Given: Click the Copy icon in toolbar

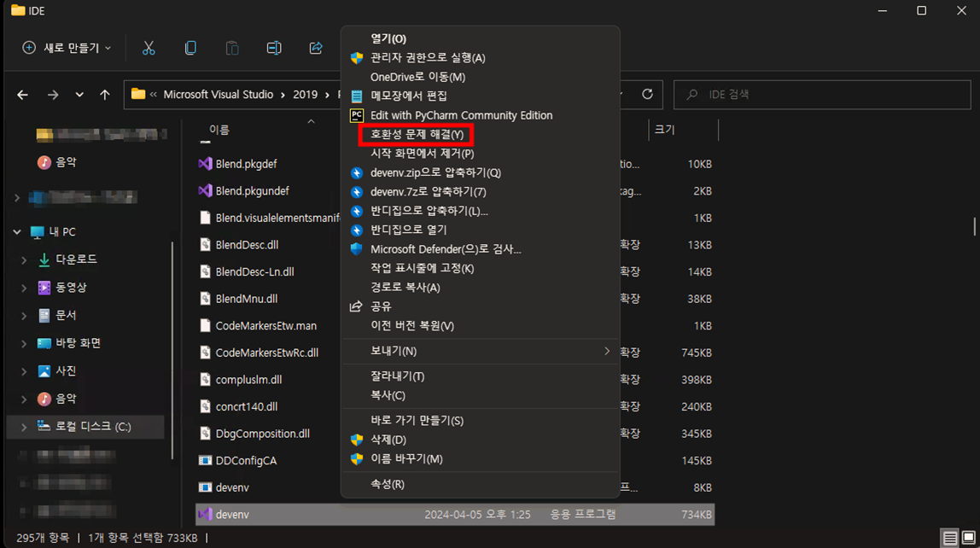Looking at the screenshot, I should pyautogui.click(x=190, y=48).
